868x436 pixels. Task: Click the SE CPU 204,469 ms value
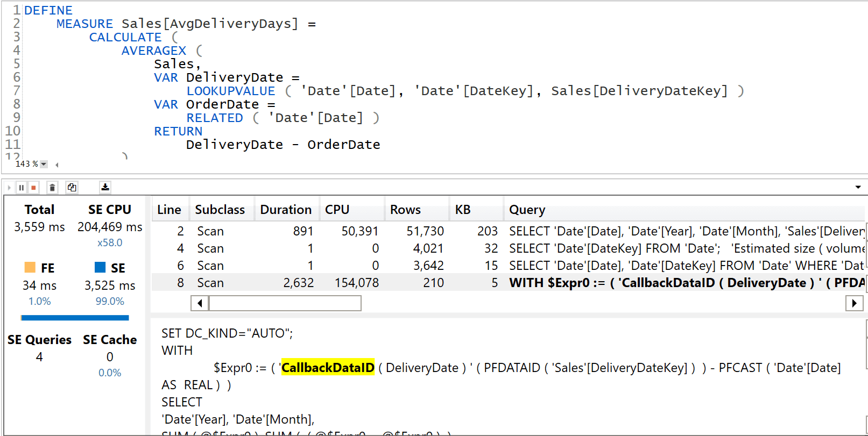(x=110, y=227)
